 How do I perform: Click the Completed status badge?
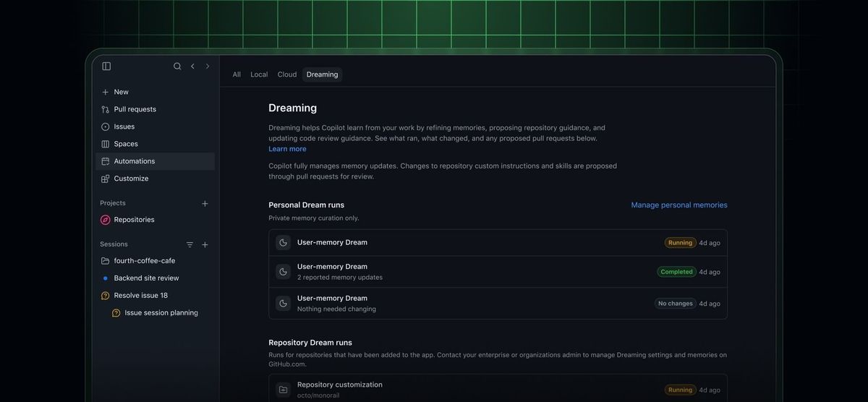tap(676, 272)
